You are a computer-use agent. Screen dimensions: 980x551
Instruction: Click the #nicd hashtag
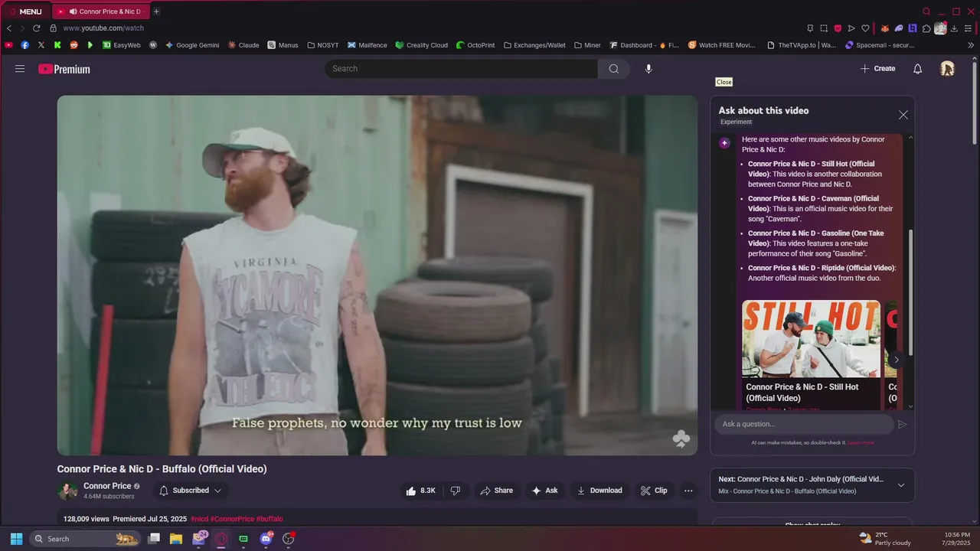199,519
